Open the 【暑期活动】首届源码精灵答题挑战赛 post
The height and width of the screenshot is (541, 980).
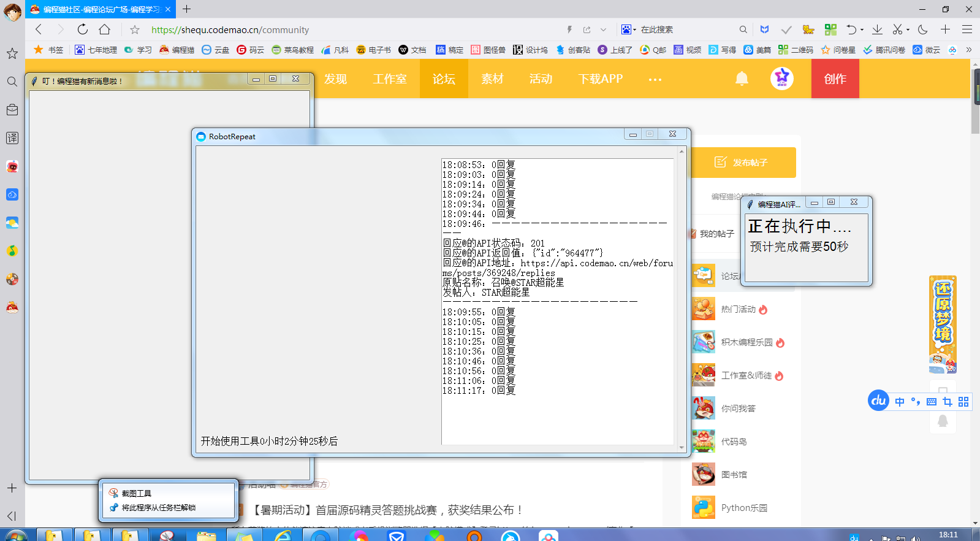pos(389,510)
